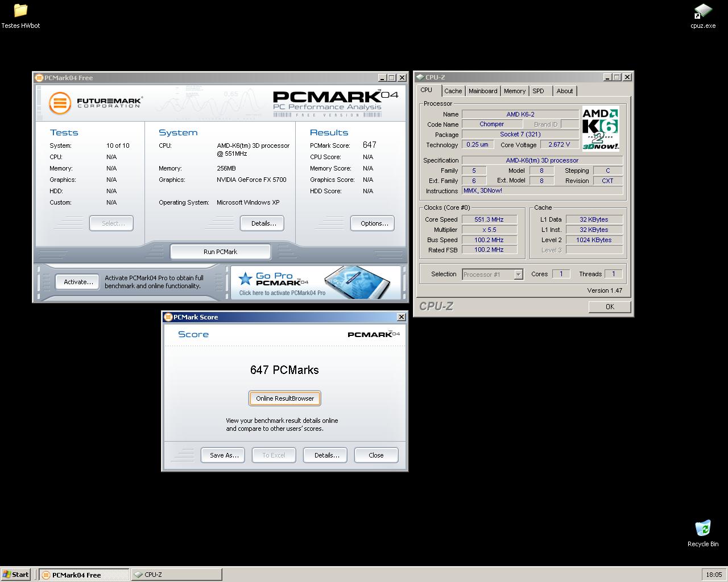Open results Options... button
Viewport: 728px width, 582px height.
pos(373,223)
